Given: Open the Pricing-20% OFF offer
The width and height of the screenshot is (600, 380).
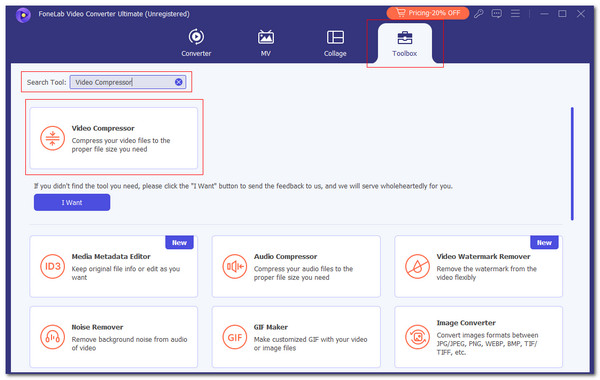Looking at the screenshot, I should (x=428, y=13).
